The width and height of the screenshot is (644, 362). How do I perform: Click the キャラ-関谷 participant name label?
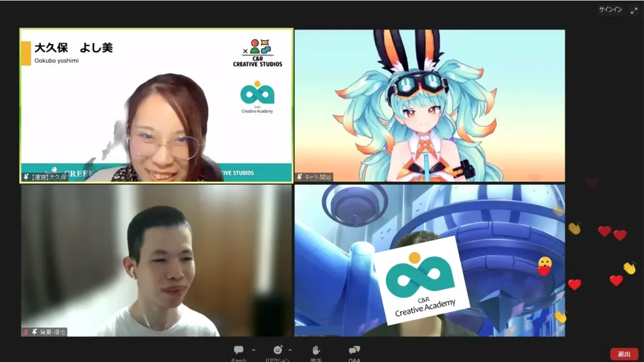(318, 177)
